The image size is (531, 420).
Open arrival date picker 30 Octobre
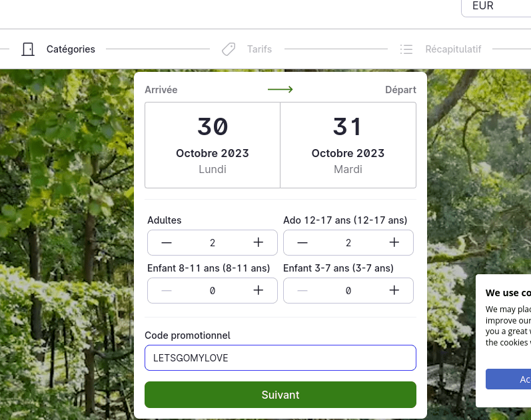tap(213, 145)
